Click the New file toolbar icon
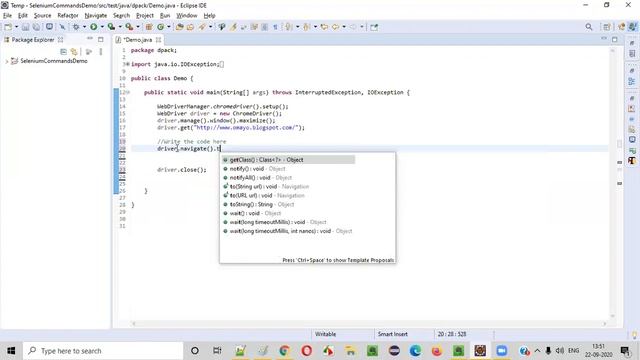 pyautogui.click(x=8, y=27)
